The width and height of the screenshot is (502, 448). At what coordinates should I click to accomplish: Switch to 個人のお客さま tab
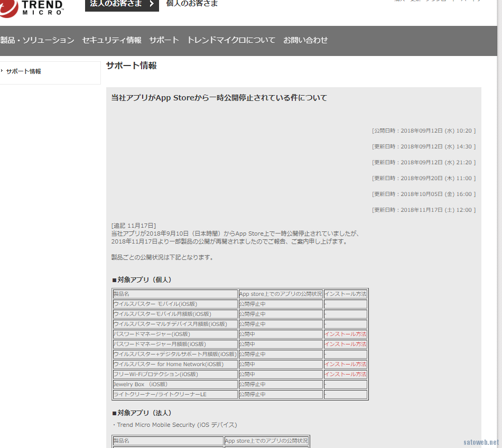(192, 4)
